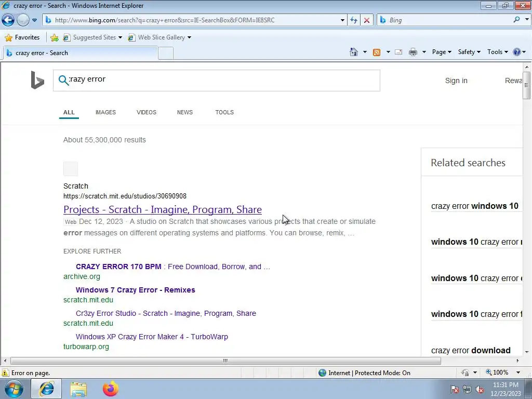This screenshot has width=532, height=399.
Task: Select the 'crazy error - Search' tab
Action: point(80,53)
